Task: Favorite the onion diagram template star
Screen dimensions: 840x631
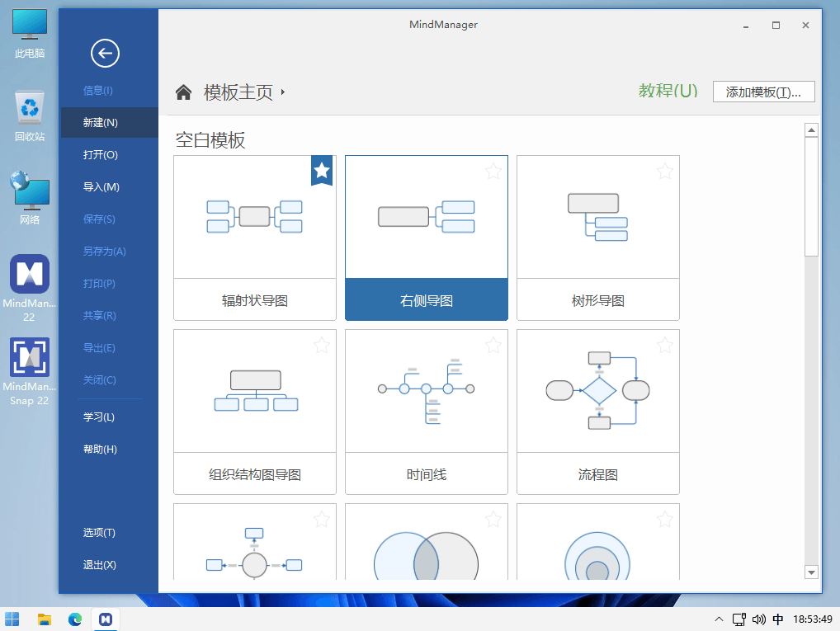Action: click(665, 519)
